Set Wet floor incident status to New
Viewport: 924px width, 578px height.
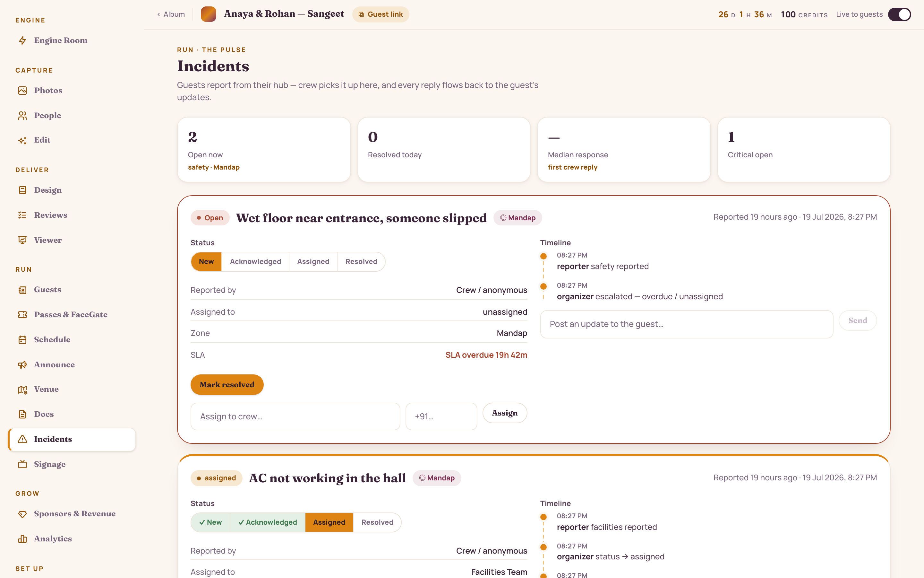[x=206, y=261]
